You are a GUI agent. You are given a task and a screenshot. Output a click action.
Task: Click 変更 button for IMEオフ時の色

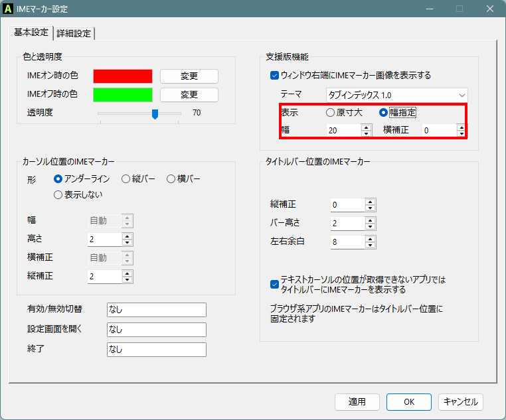point(189,95)
